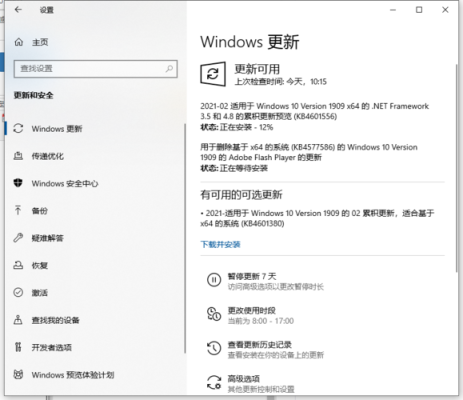Click the sidebar vertical scrollbar

(185, 238)
